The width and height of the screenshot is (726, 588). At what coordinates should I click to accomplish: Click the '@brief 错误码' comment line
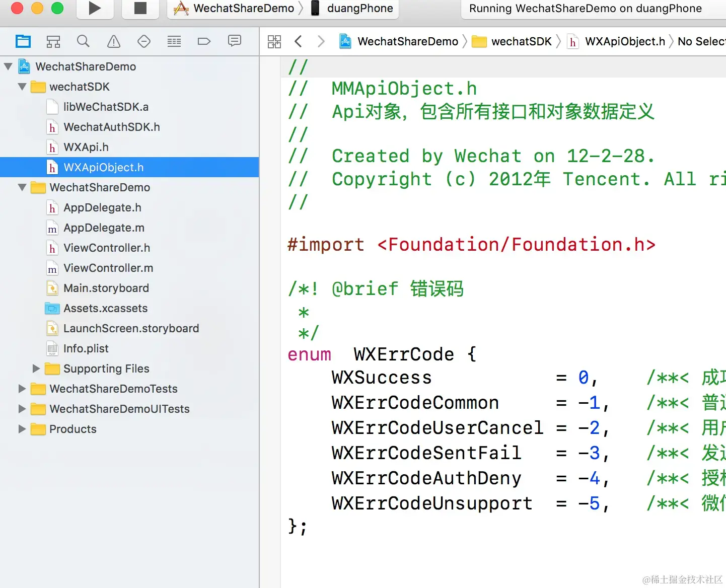point(376,289)
